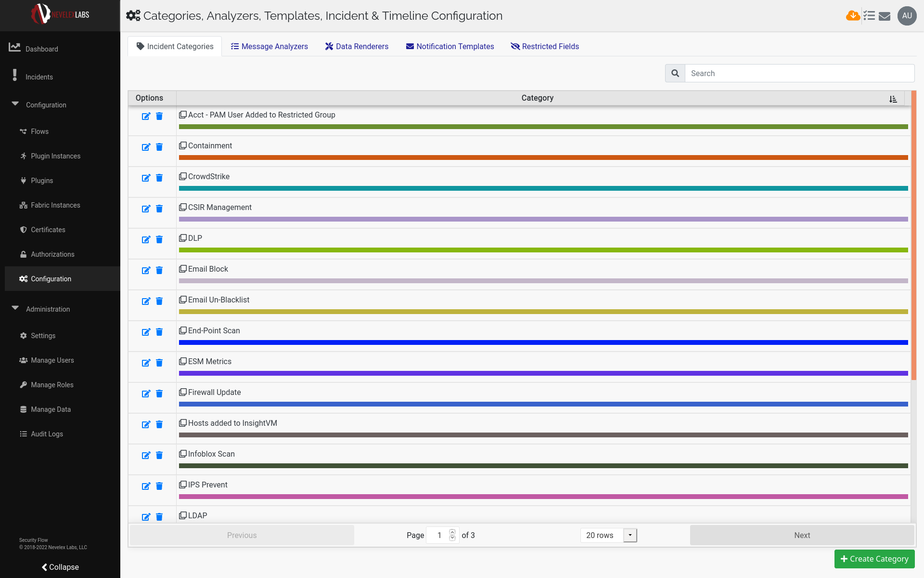This screenshot has height=578, width=924.
Task: Open the envelope messages icon
Action: [x=885, y=16]
